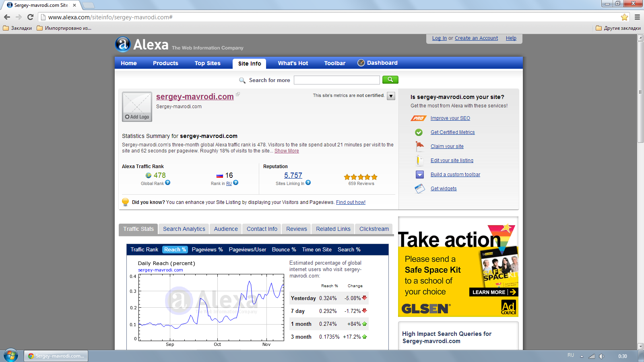This screenshot has width=644, height=362.
Task: Click the PRO badge icon
Action: coord(419,118)
